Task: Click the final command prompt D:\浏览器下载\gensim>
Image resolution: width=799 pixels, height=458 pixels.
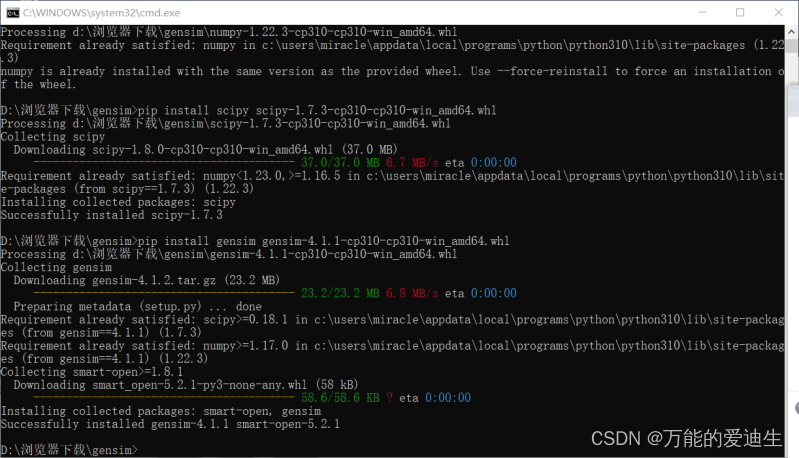Action: [69, 450]
